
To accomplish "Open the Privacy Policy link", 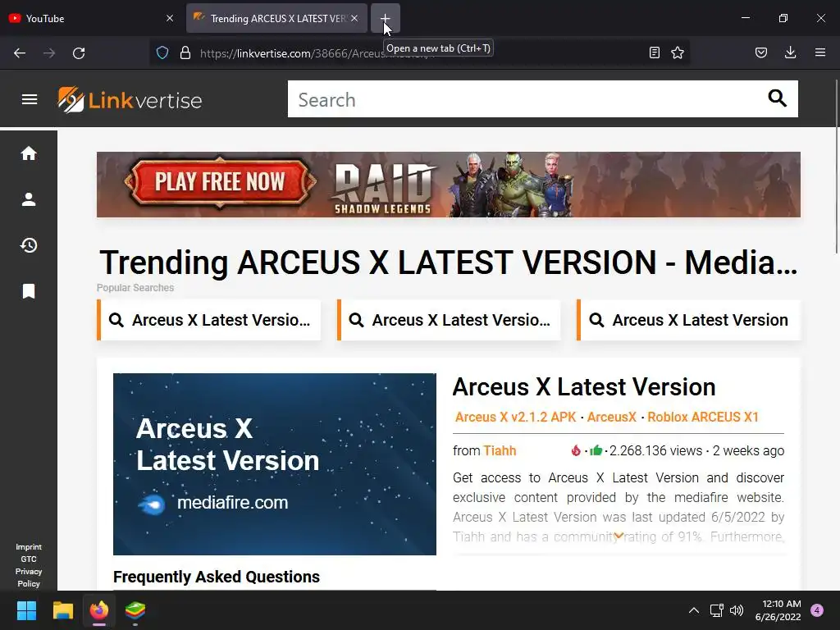I will pyautogui.click(x=29, y=577).
